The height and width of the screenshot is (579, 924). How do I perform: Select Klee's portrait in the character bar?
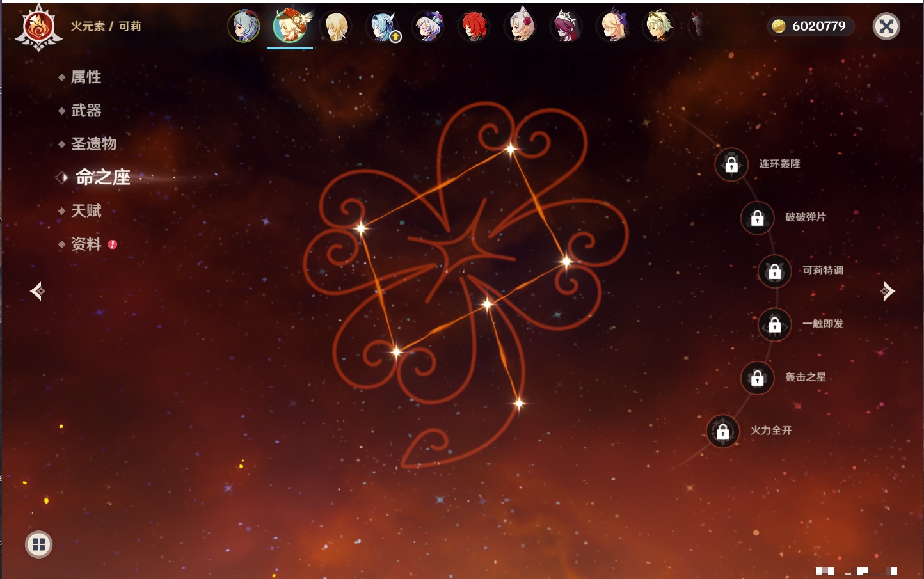[290, 26]
